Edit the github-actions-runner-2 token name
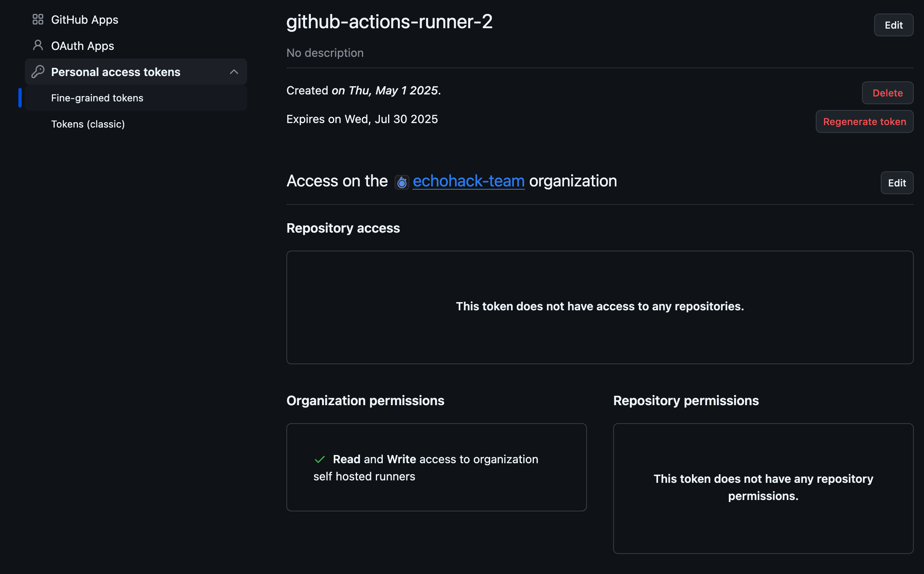 [x=894, y=25]
